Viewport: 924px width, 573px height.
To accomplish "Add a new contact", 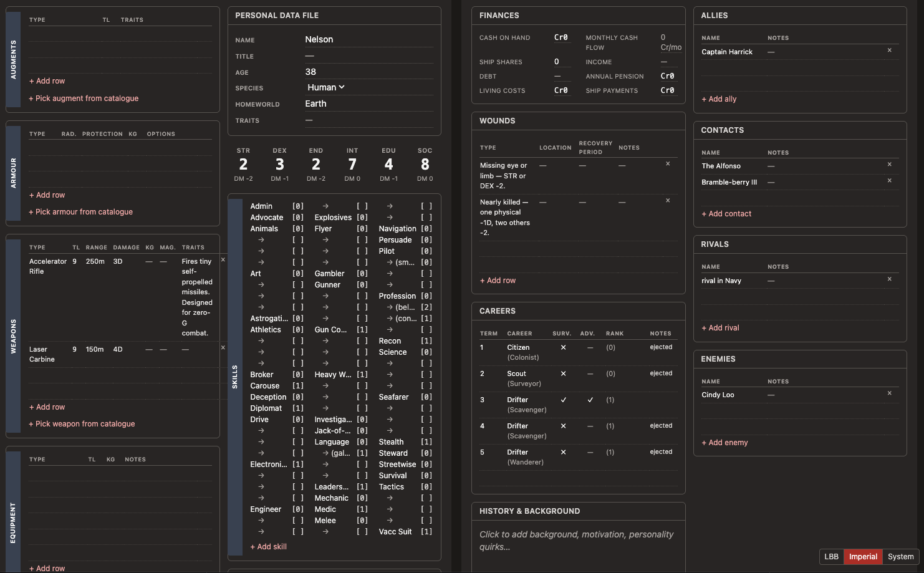I will 726,214.
